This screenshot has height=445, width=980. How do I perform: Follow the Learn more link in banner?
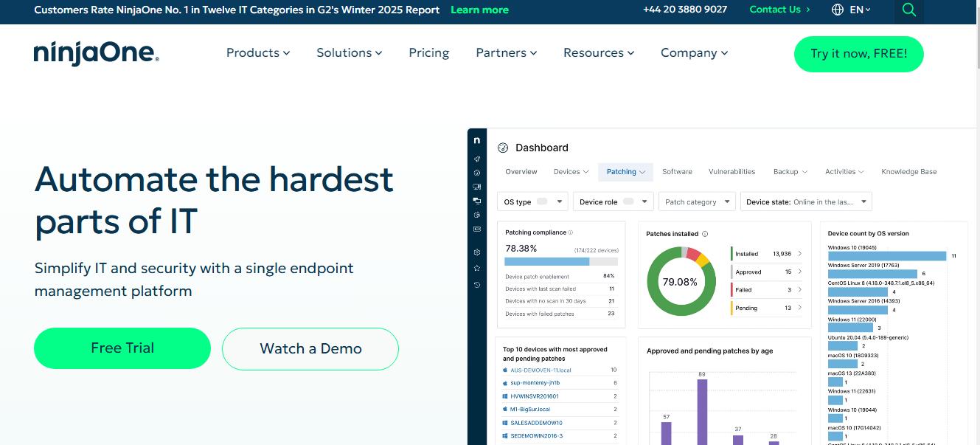coord(479,10)
